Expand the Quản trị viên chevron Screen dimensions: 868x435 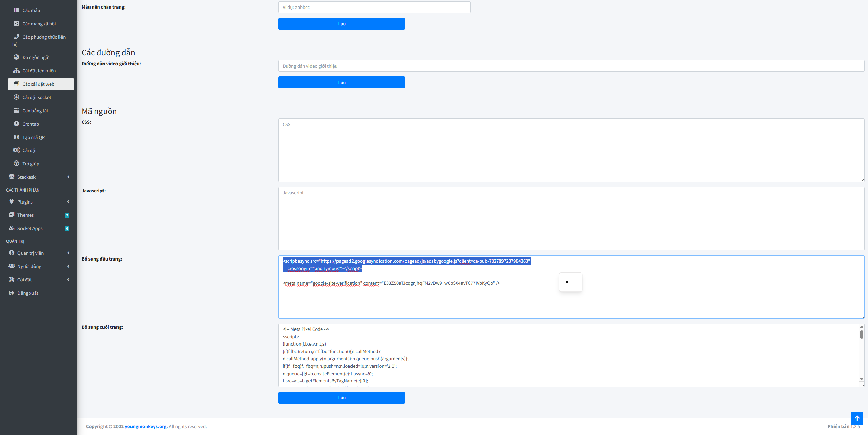[x=68, y=253]
